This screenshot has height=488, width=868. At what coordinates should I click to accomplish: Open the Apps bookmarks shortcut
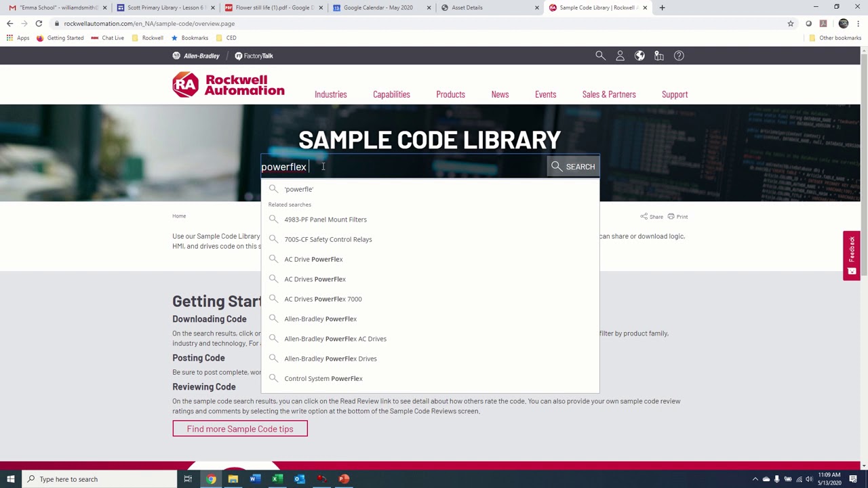[18, 38]
